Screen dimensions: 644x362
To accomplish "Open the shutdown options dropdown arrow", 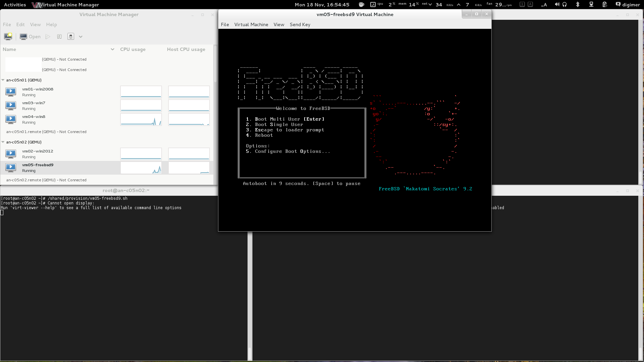I will [x=80, y=37].
